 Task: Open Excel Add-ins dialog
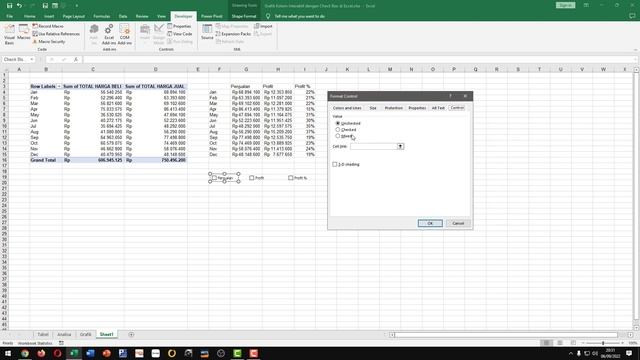point(109,34)
